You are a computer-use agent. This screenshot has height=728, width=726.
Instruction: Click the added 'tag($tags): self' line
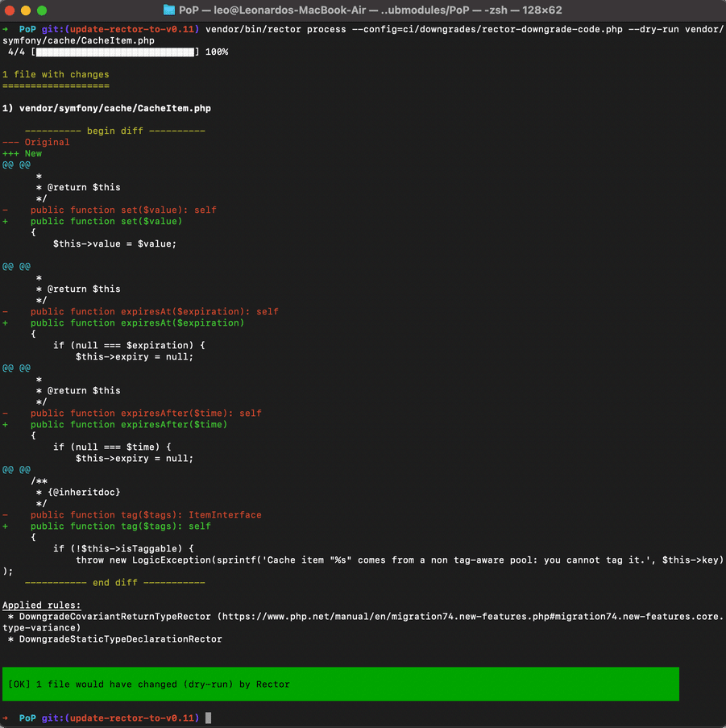pyautogui.click(x=121, y=526)
